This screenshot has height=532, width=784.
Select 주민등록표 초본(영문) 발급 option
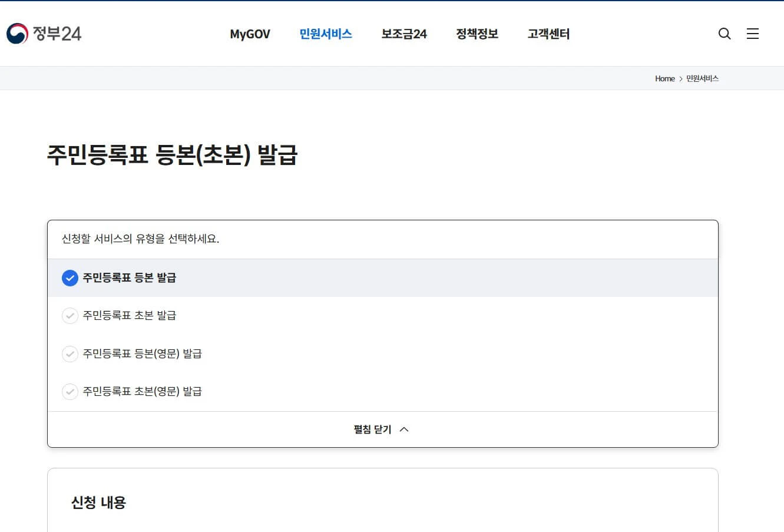click(143, 391)
